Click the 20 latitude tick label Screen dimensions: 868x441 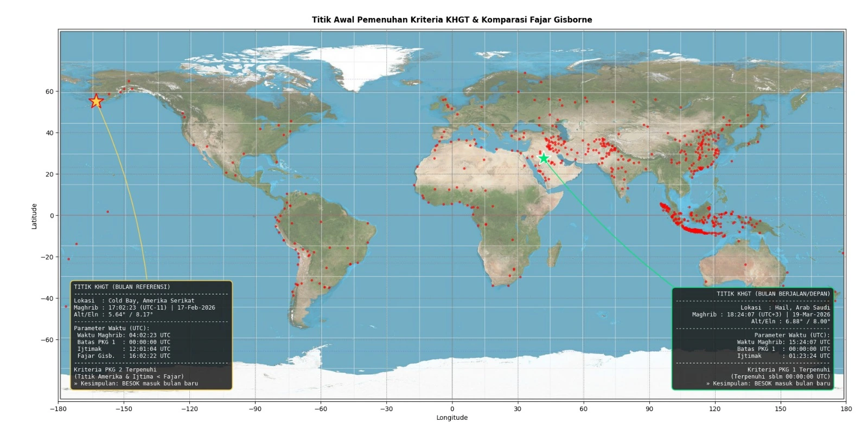(x=49, y=174)
